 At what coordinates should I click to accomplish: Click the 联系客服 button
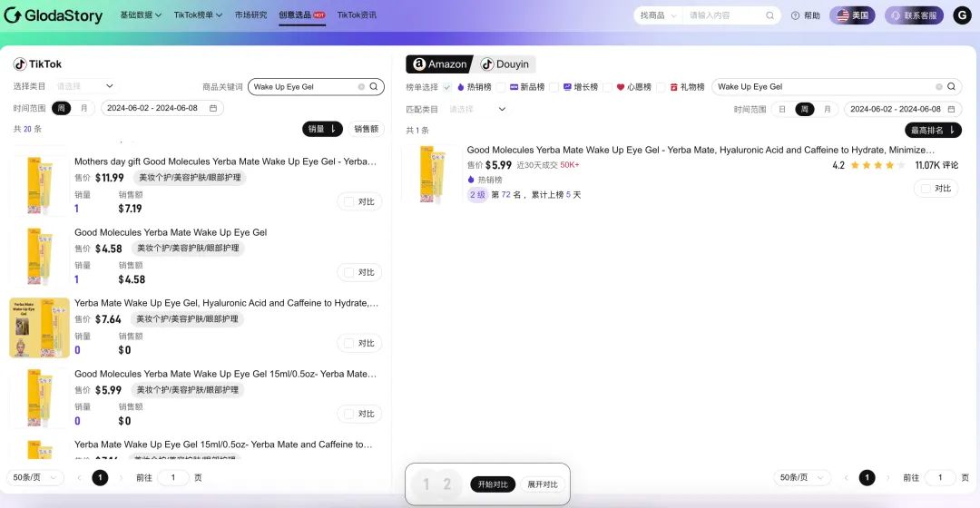tap(914, 15)
